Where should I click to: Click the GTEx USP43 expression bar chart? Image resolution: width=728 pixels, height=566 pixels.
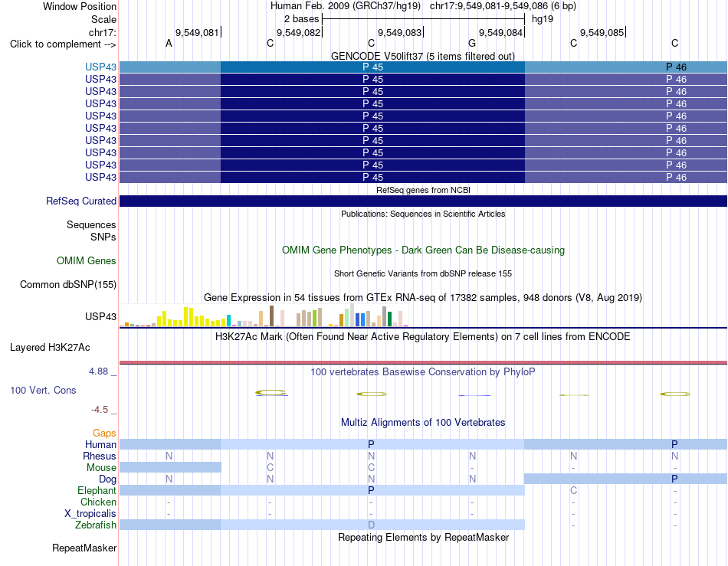tap(264, 316)
